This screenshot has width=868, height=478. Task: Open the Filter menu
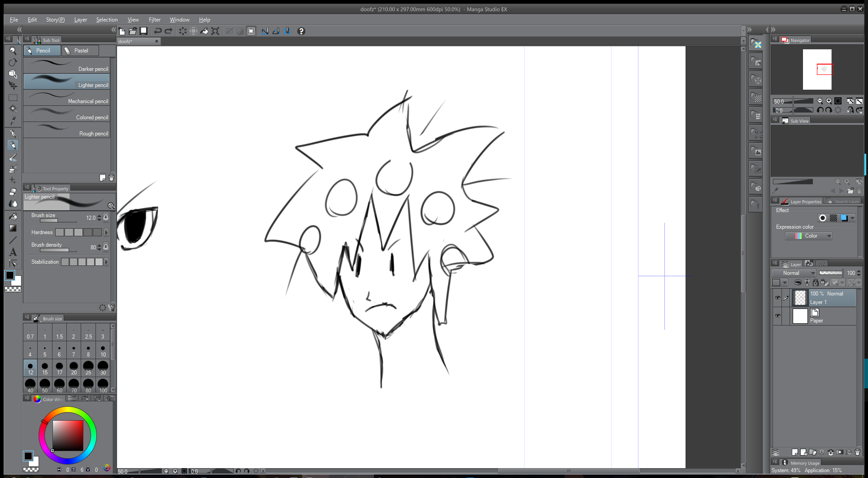click(x=155, y=20)
